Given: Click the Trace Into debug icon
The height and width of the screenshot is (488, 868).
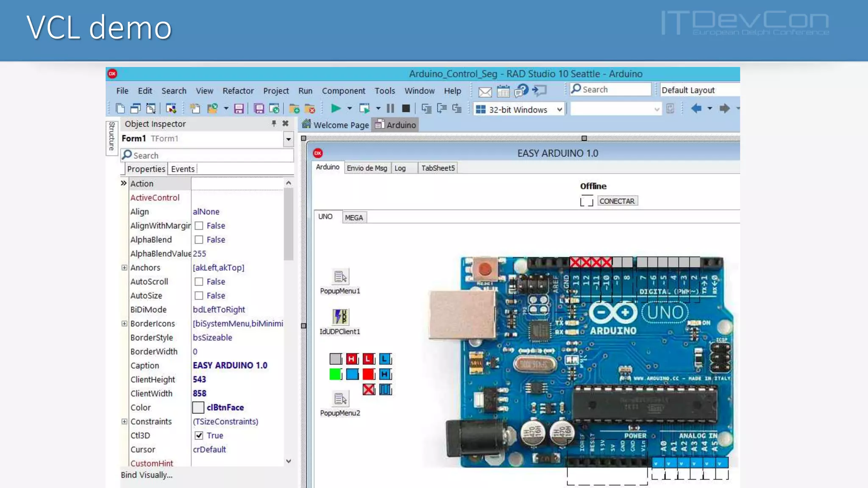Looking at the screenshot, I should pyautogui.click(x=426, y=109).
